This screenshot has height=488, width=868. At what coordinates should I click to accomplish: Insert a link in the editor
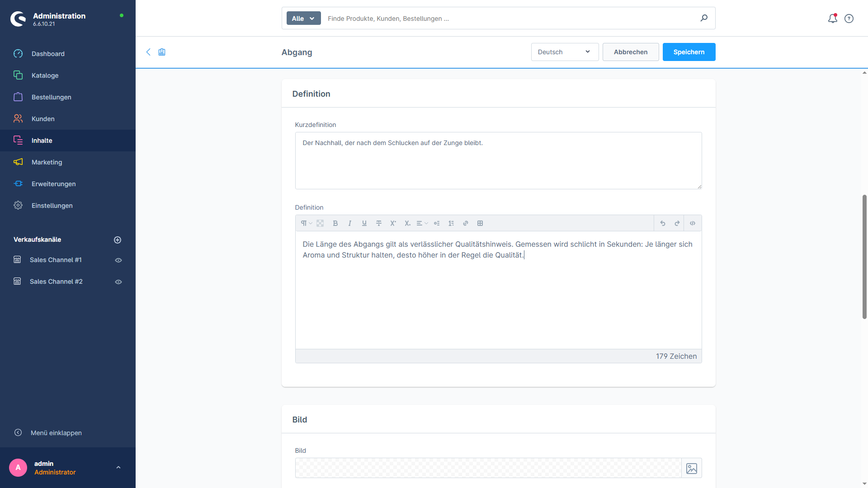pyautogui.click(x=466, y=223)
